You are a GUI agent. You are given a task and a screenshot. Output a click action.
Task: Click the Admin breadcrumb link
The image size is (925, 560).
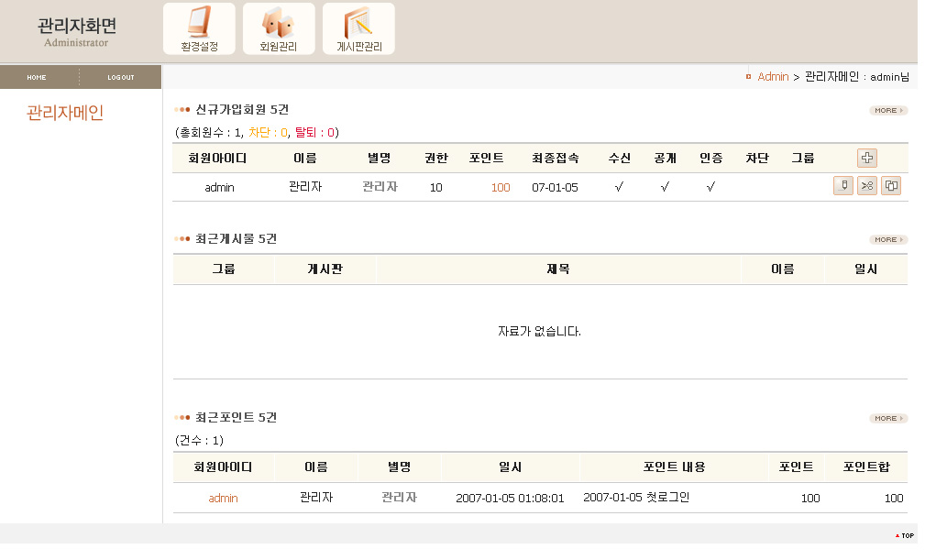(x=772, y=76)
